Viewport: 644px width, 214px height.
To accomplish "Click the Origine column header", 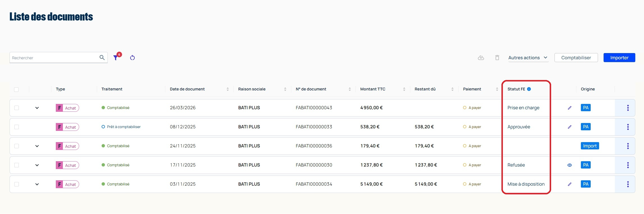I will coord(588,89).
